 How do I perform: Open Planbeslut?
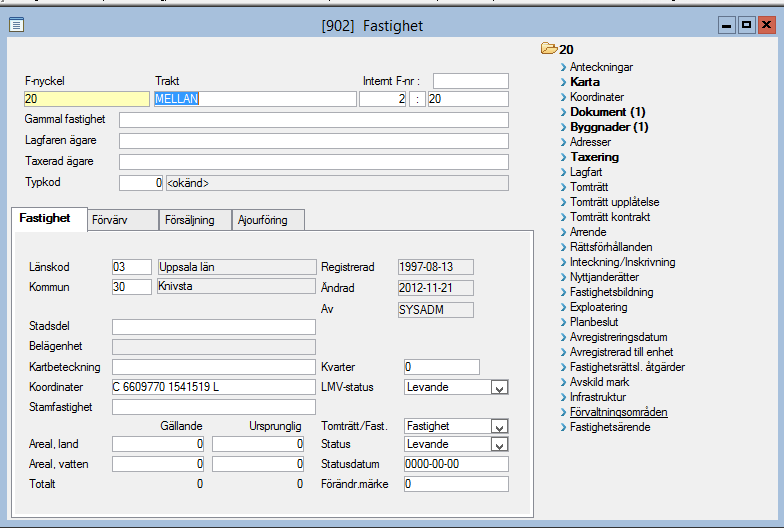pos(594,322)
